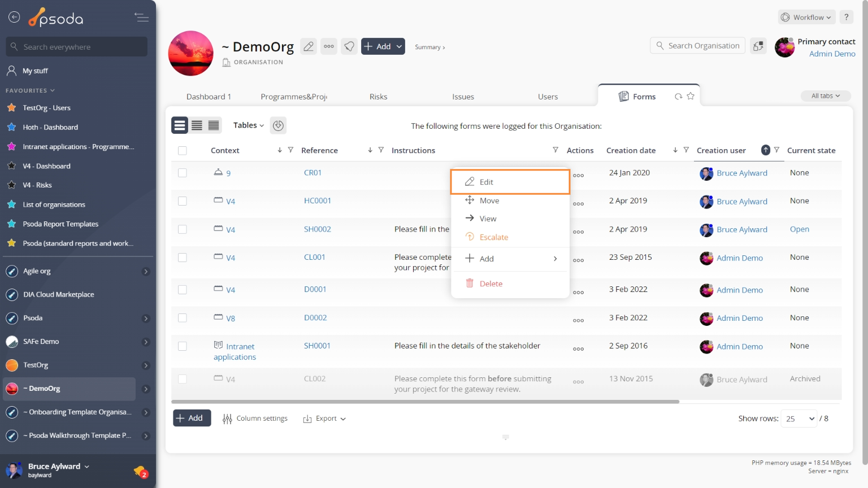Filter the Context column

point(290,150)
